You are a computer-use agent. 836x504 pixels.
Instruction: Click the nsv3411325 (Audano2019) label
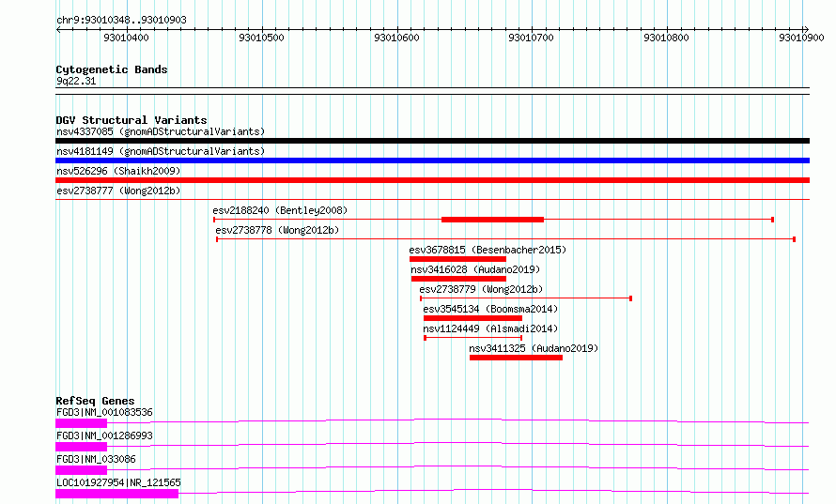pos(534,348)
